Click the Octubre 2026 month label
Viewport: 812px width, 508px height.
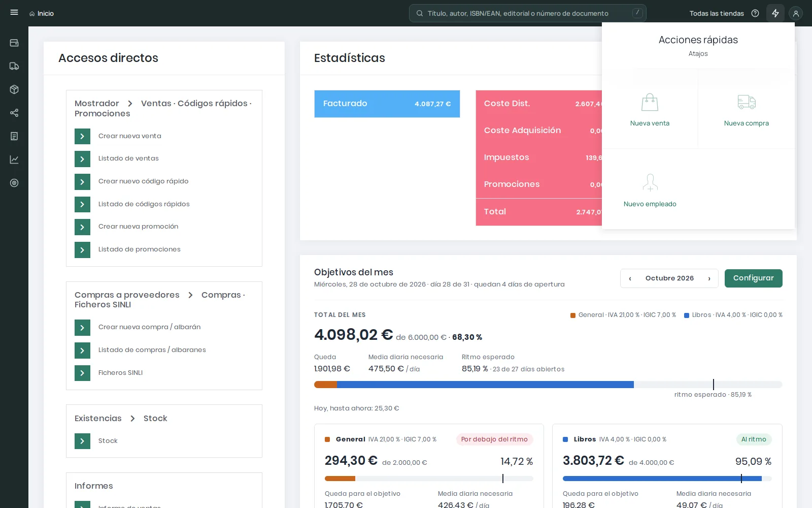click(x=669, y=278)
